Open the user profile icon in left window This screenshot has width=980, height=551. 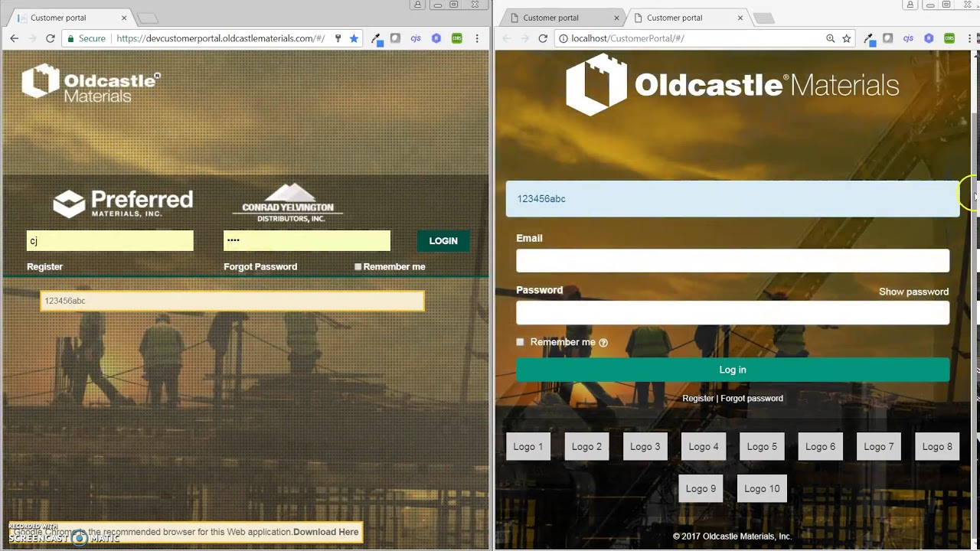pyautogui.click(x=418, y=5)
